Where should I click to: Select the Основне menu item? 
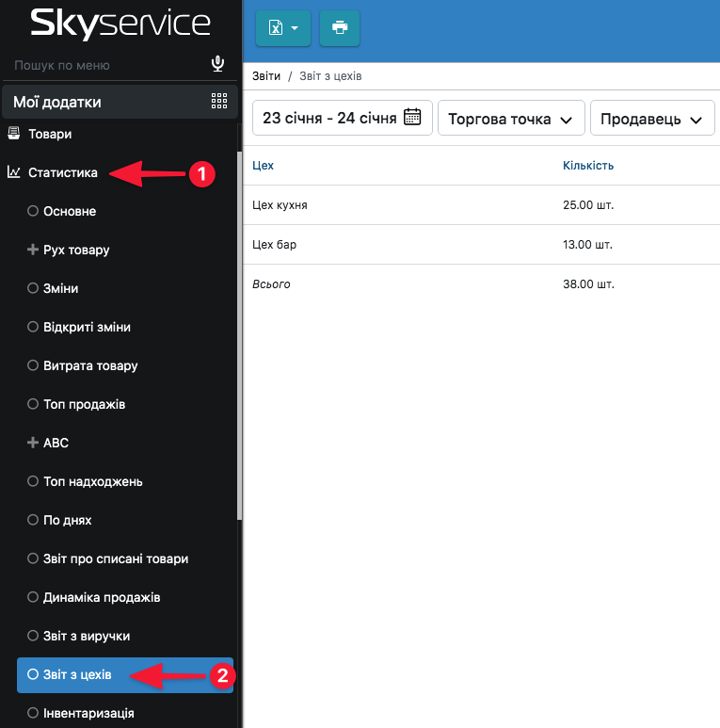[69, 211]
